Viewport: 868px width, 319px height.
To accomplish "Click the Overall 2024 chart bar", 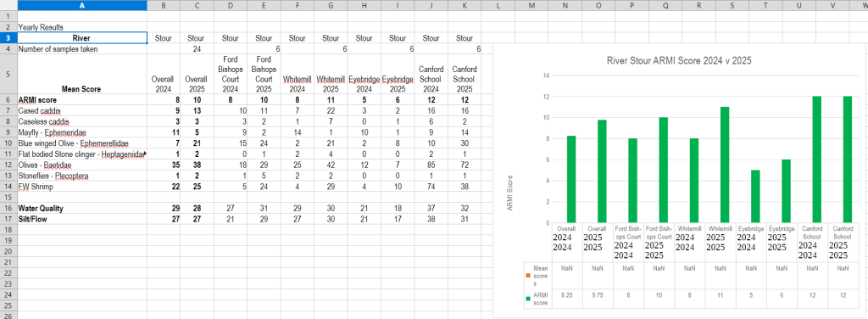I will [x=570, y=180].
